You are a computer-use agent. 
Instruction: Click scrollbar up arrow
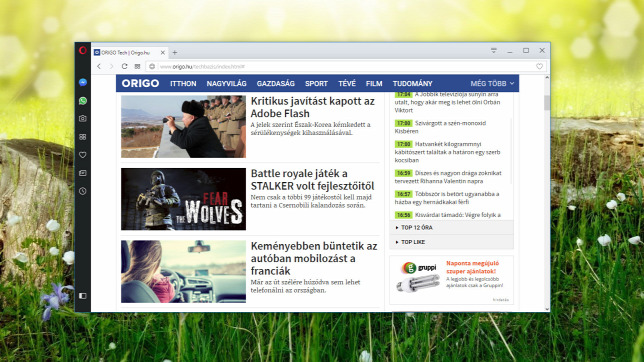(547, 78)
